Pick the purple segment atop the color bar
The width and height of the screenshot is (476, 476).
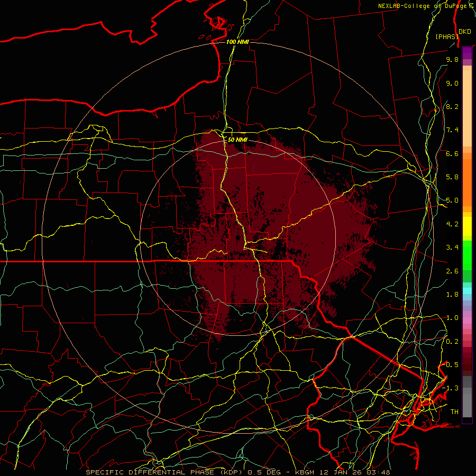pos(467,53)
